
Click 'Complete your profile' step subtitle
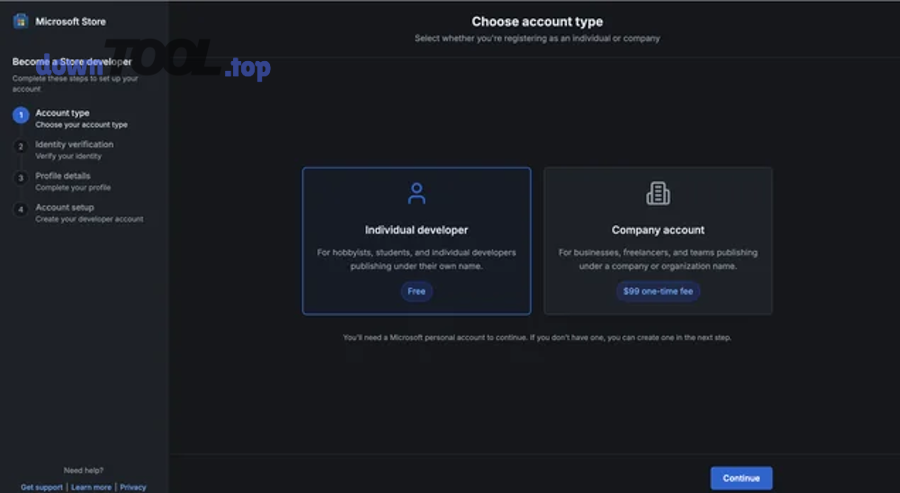(x=73, y=188)
